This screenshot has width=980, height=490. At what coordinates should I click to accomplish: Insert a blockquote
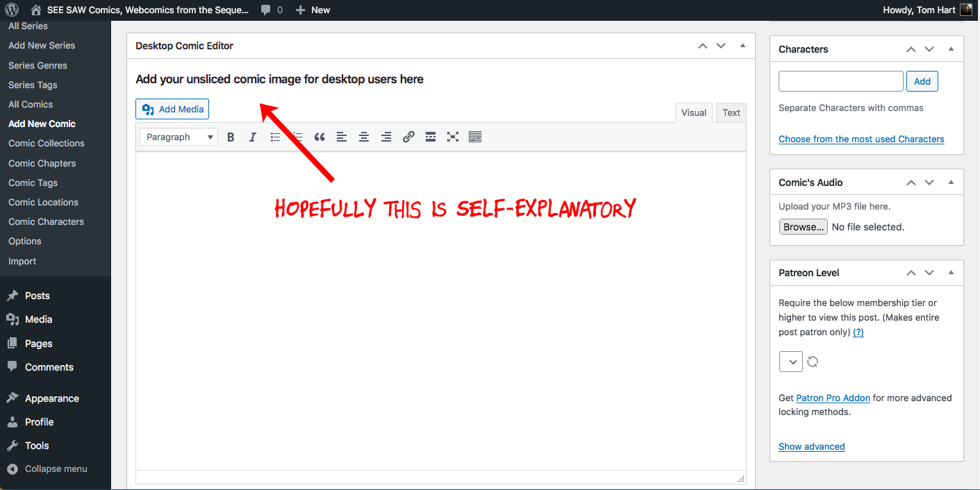tap(319, 137)
